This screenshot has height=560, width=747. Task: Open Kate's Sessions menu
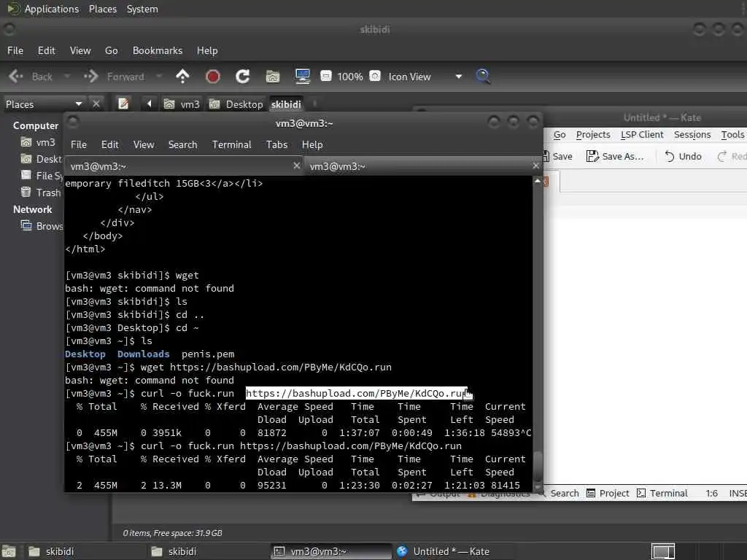point(692,135)
